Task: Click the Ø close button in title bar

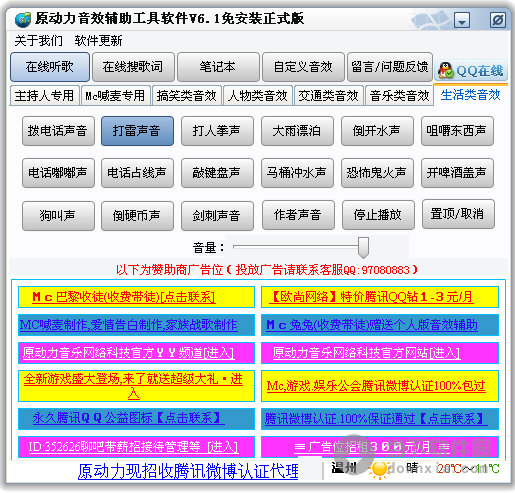Action: point(498,20)
